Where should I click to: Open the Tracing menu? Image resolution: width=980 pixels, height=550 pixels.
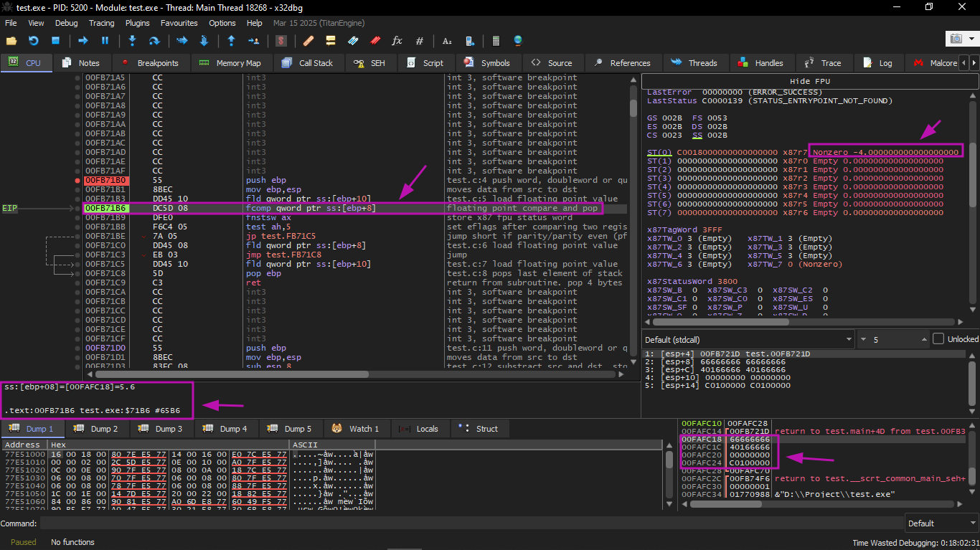(101, 23)
